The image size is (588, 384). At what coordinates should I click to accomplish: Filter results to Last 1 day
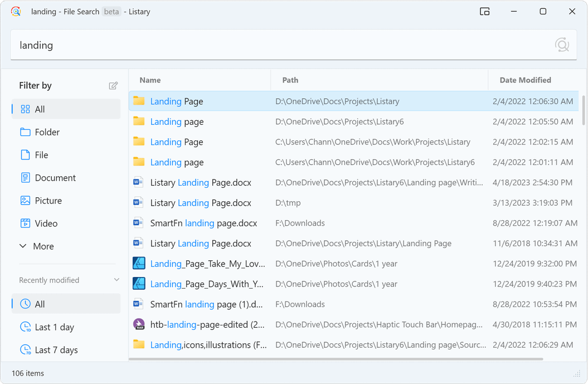[x=66, y=327]
